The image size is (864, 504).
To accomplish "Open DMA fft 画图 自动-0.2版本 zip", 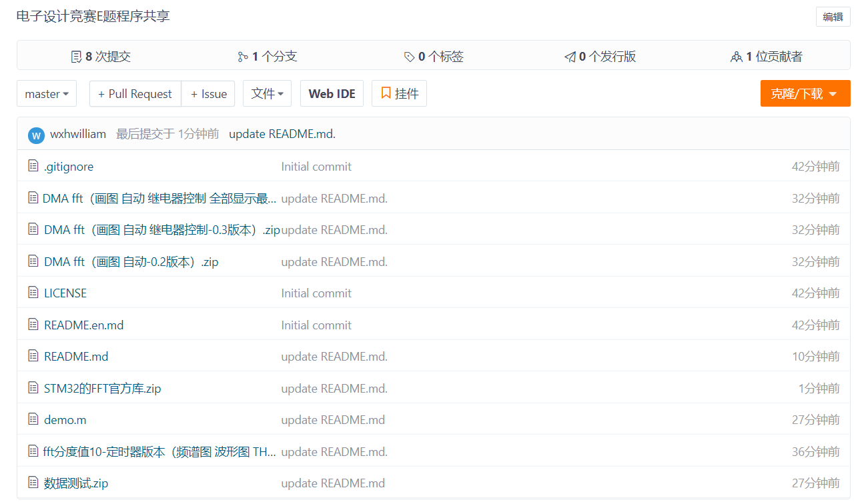I will (x=131, y=261).
